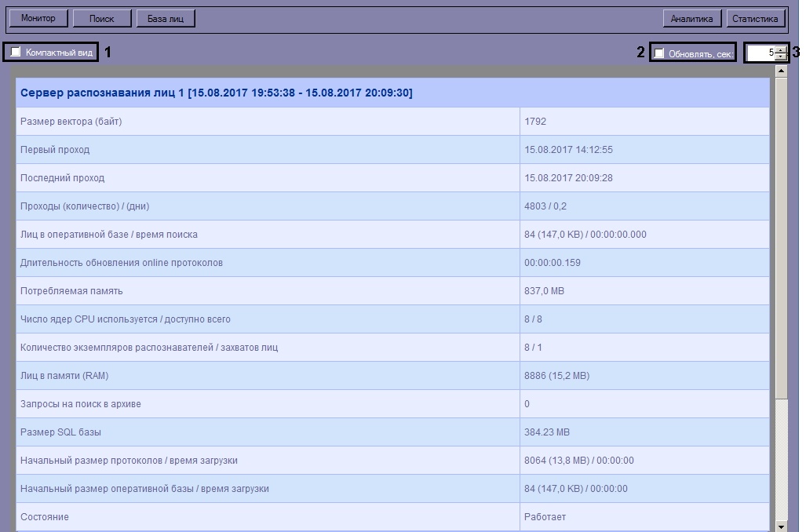The width and height of the screenshot is (806, 532).
Task: Enable the Компактный вид checkbox
Action: 16,53
